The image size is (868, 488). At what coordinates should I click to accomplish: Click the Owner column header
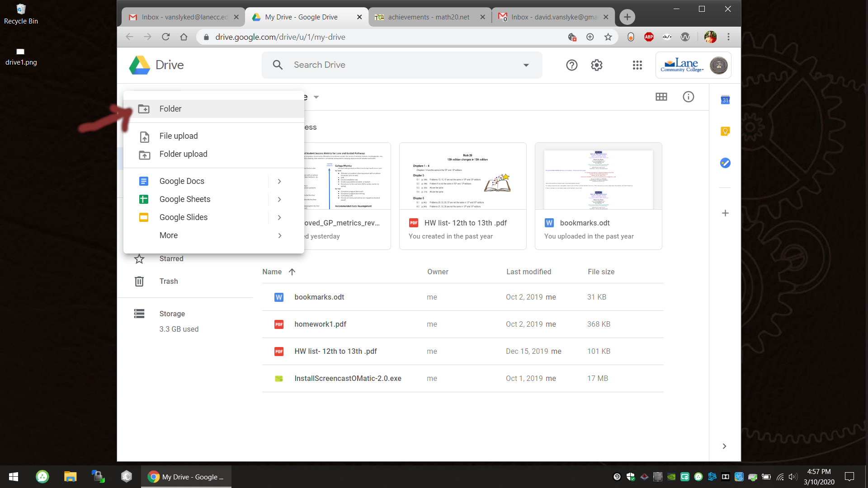pos(438,272)
